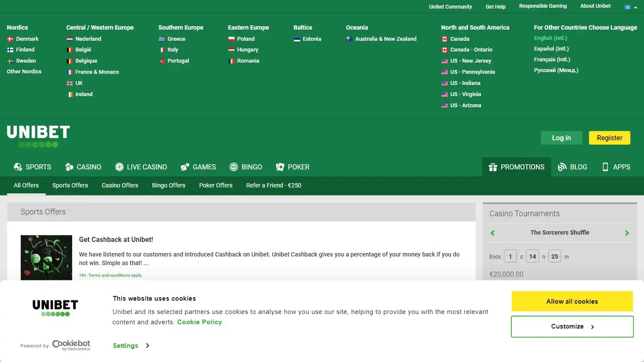The width and height of the screenshot is (644, 362).
Task: Select Italy country link
Action: point(173,50)
